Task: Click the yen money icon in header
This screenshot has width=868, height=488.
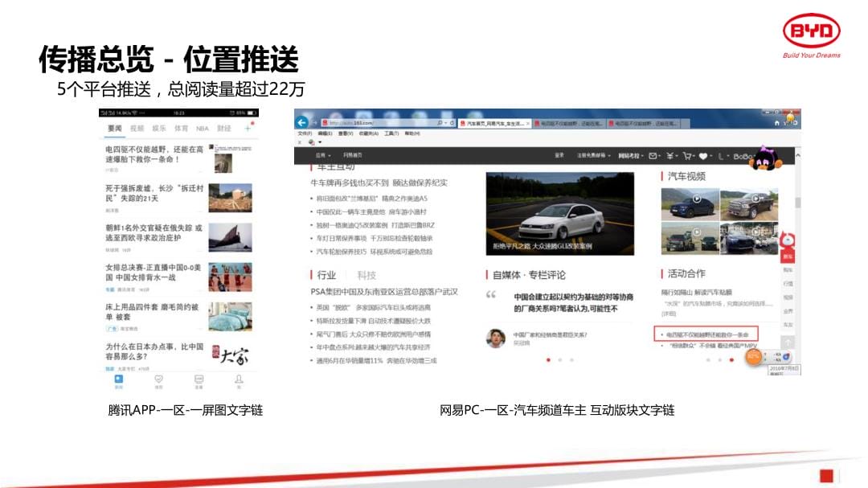Action: coord(669,156)
